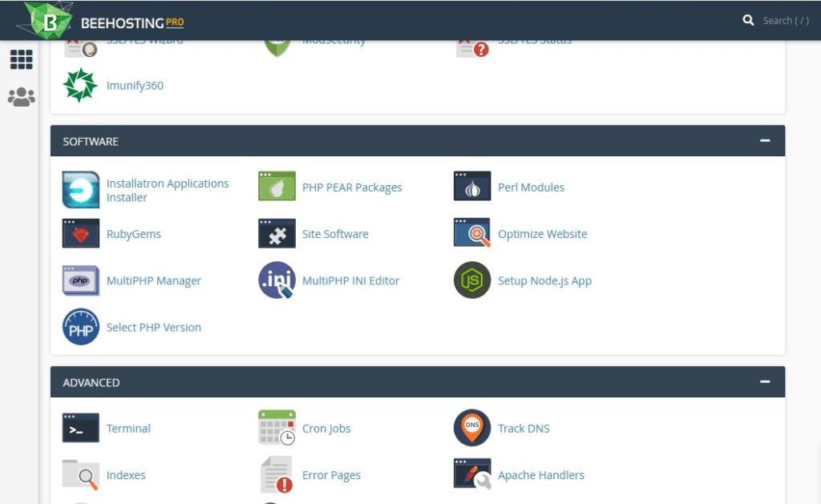This screenshot has height=504, width=821.
Task: Open the Optimize Website link
Action: 543,234
